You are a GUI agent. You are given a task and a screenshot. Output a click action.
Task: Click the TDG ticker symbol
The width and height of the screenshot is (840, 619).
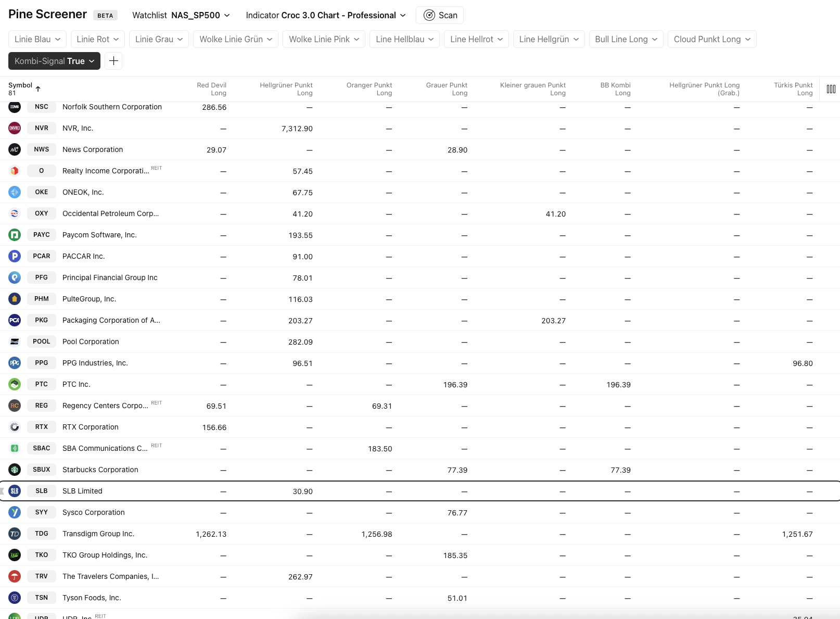point(42,534)
